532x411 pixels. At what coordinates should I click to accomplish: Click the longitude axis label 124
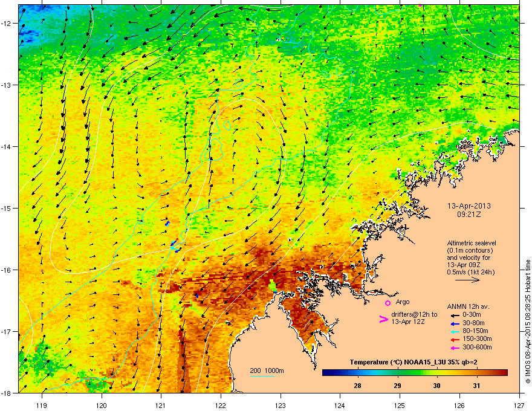[340, 405]
